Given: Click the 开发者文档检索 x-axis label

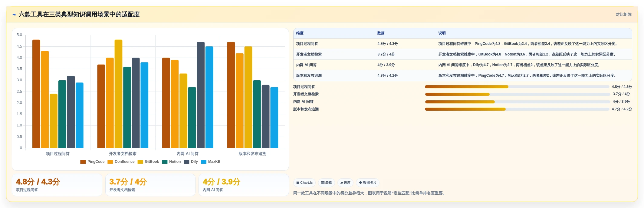Looking at the screenshot, I should pyautogui.click(x=123, y=154).
